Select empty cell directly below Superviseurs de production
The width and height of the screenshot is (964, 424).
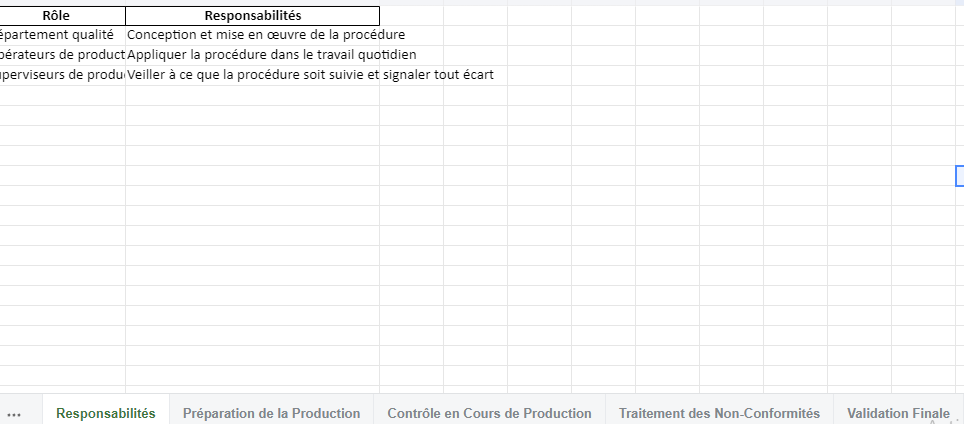[x=62, y=95]
